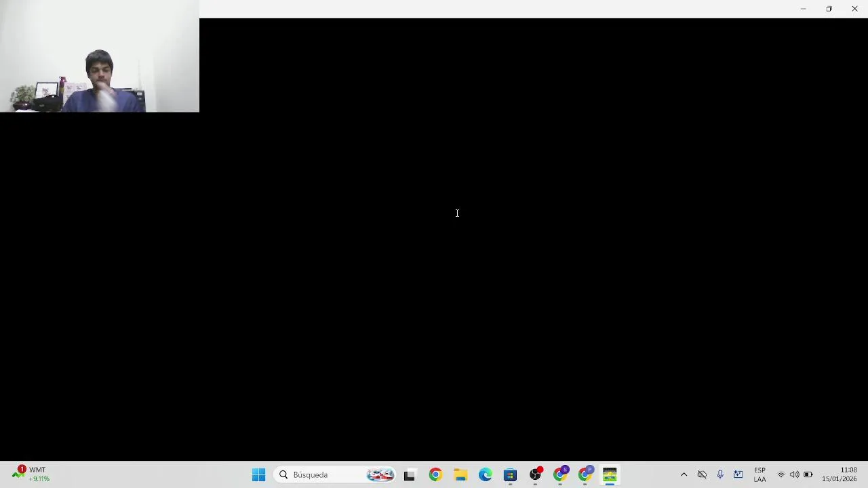Click the microphone tray icon

(x=720, y=475)
